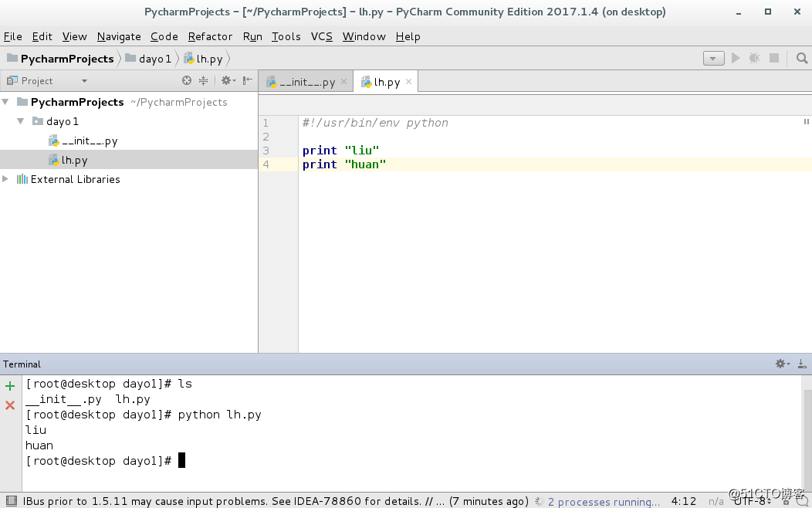Image resolution: width=812 pixels, height=508 pixels.
Task: Click print "liu" code line
Action: click(340, 151)
